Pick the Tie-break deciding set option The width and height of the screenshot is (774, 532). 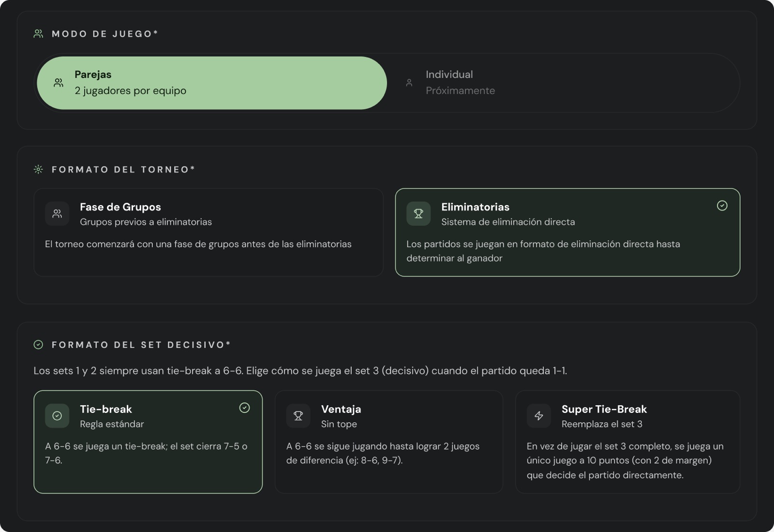pyautogui.click(x=148, y=442)
